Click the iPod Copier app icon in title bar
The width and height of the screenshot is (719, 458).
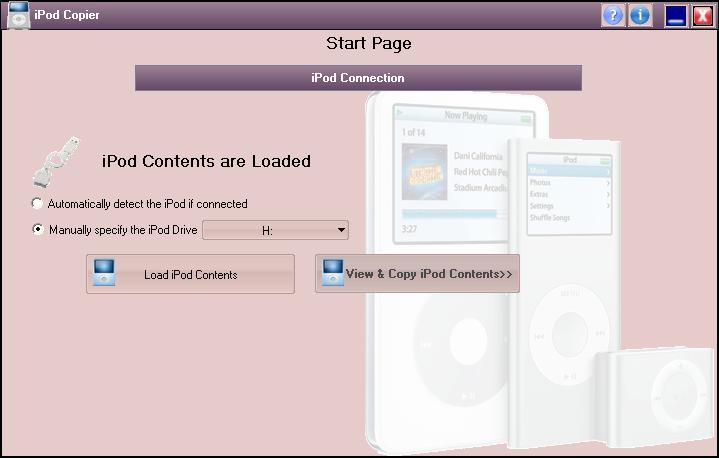(x=17, y=15)
